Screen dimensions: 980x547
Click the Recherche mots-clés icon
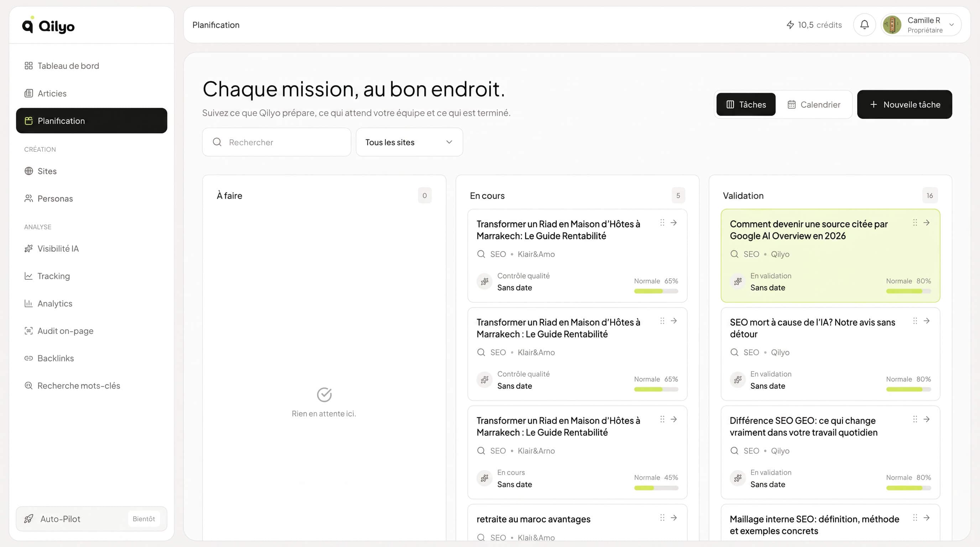(x=28, y=385)
